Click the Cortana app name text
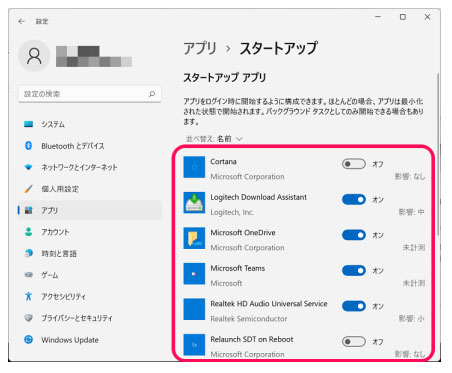Screen dimensions: 452x373 [x=223, y=162]
